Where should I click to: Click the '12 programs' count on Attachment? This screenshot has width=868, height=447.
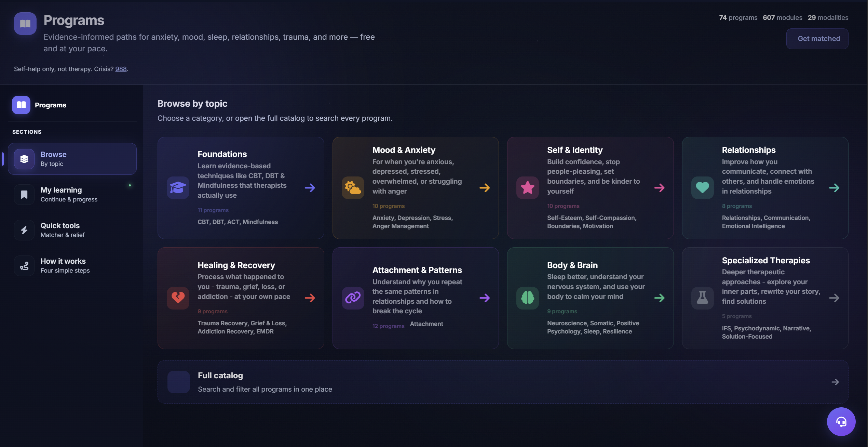coord(388,326)
